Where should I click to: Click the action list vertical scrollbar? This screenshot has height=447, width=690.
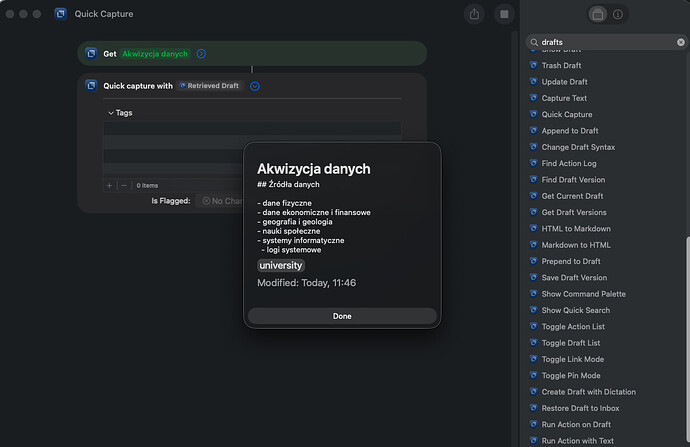coord(687,341)
